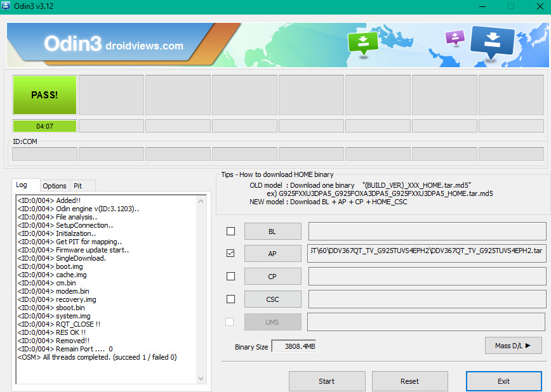Enable the CP checkbox
Viewport: 551px width, 392px height.
point(230,276)
